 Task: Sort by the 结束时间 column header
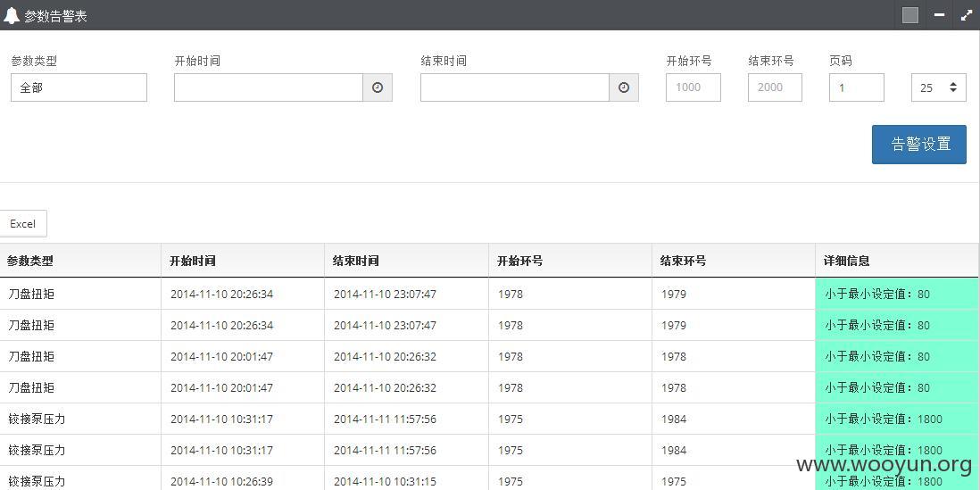tap(406, 261)
